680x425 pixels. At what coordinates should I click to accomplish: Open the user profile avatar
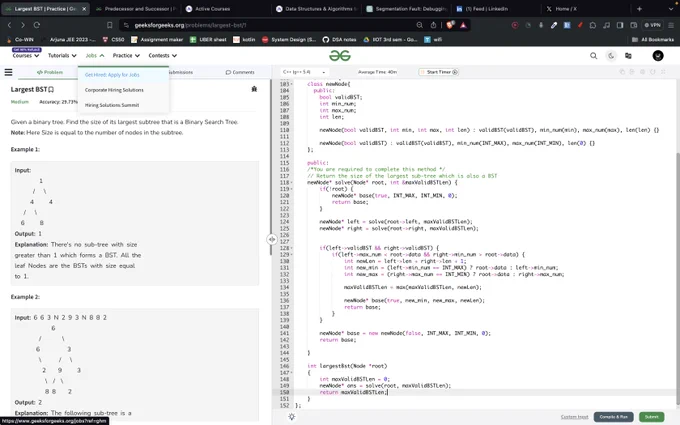pyautogui.click(x=657, y=56)
